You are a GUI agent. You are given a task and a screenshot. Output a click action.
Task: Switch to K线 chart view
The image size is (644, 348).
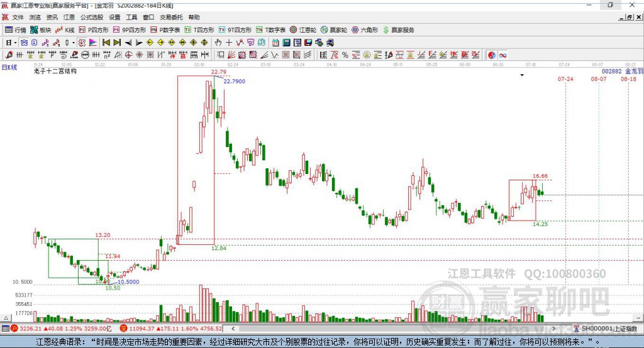(x=65, y=30)
